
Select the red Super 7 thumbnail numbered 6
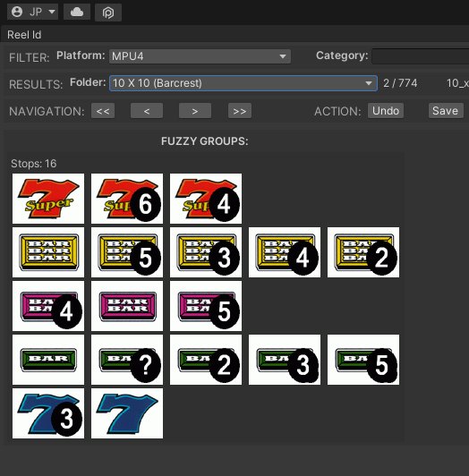pos(127,199)
